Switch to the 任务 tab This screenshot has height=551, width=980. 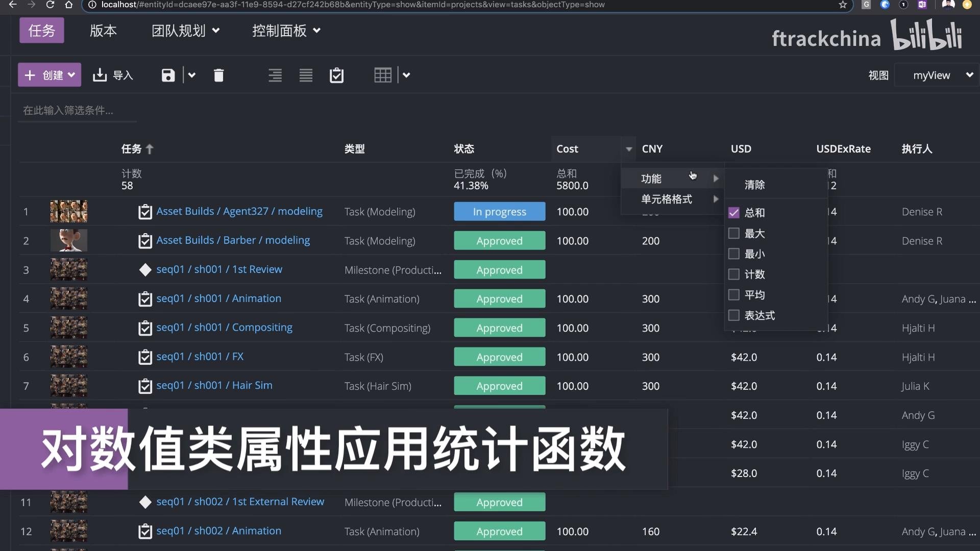(x=42, y=31)
